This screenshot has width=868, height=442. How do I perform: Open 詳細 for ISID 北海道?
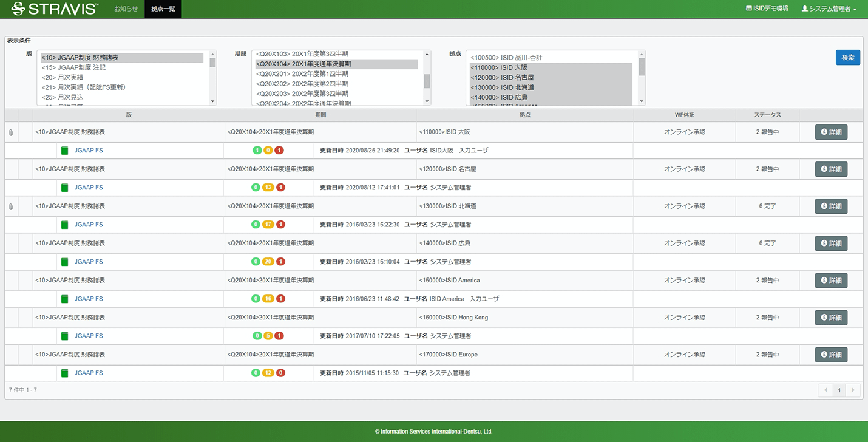[831, 206]
